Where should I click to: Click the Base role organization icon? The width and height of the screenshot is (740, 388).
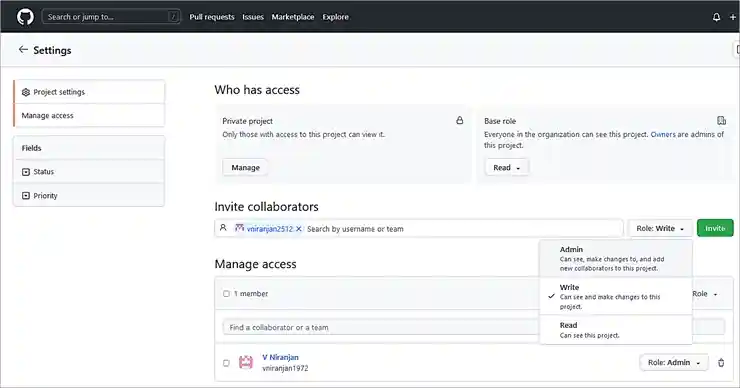tap(721, 121)
